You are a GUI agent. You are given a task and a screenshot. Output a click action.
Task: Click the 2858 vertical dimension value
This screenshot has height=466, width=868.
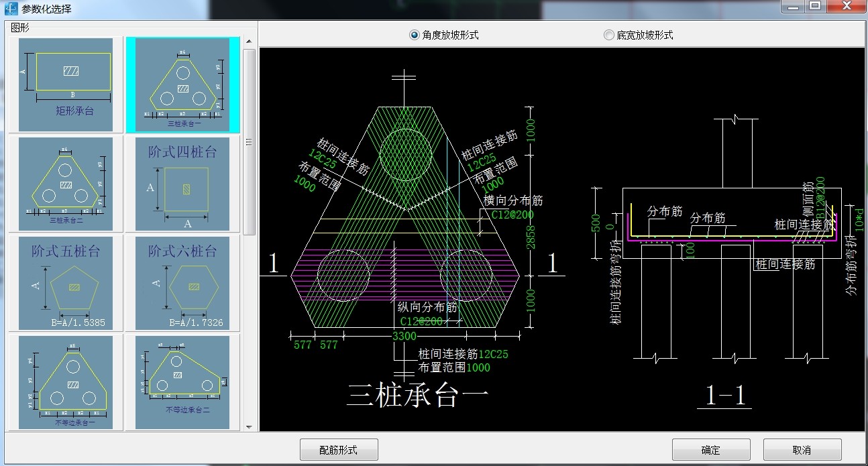(531, 237)
